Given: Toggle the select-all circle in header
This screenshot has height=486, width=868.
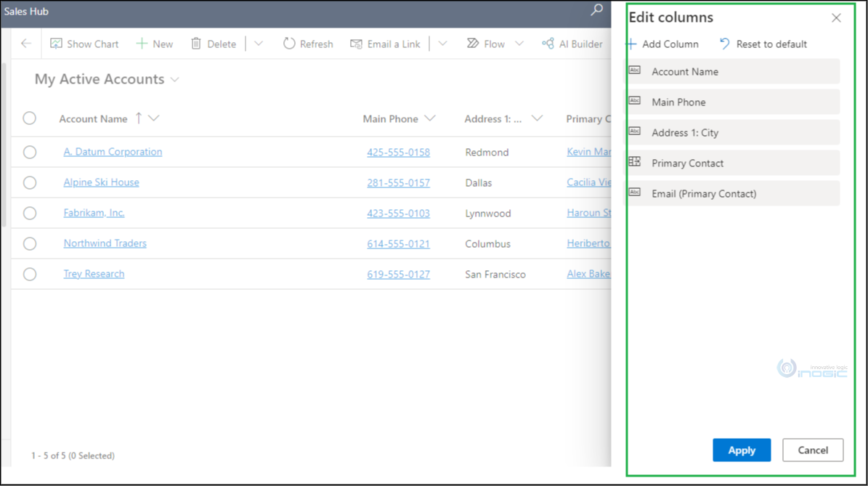Looking at the screenshot, I should pyautogui.click(x=29, y=118).
